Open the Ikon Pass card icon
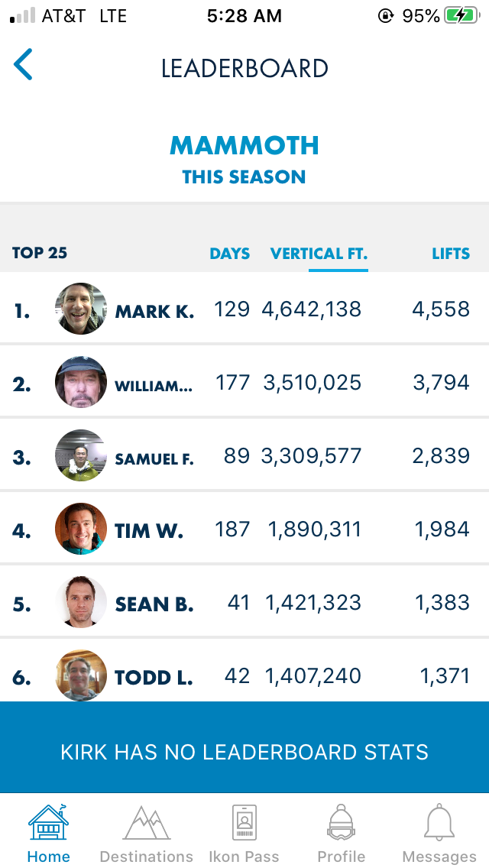This screenshot has width=489, height=868. click(244, 824)
